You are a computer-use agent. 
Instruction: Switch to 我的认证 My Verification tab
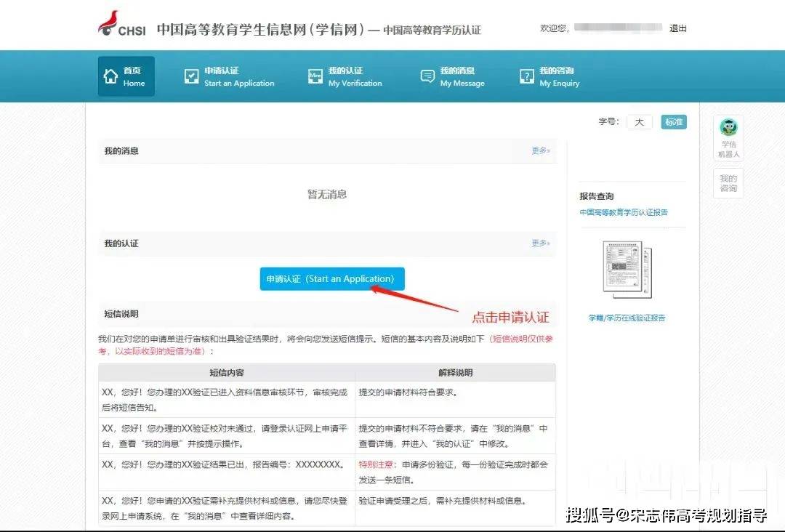tap(345, 76)
